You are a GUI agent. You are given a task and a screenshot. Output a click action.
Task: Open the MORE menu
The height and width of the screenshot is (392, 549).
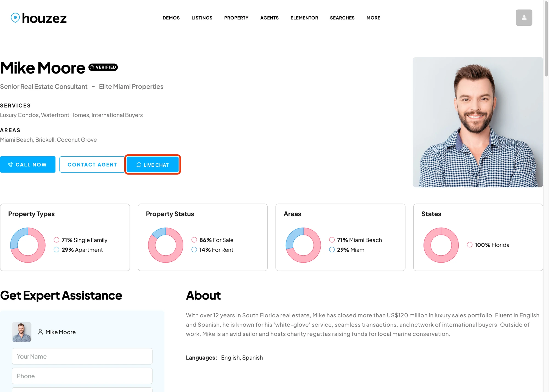click(373, 18)
